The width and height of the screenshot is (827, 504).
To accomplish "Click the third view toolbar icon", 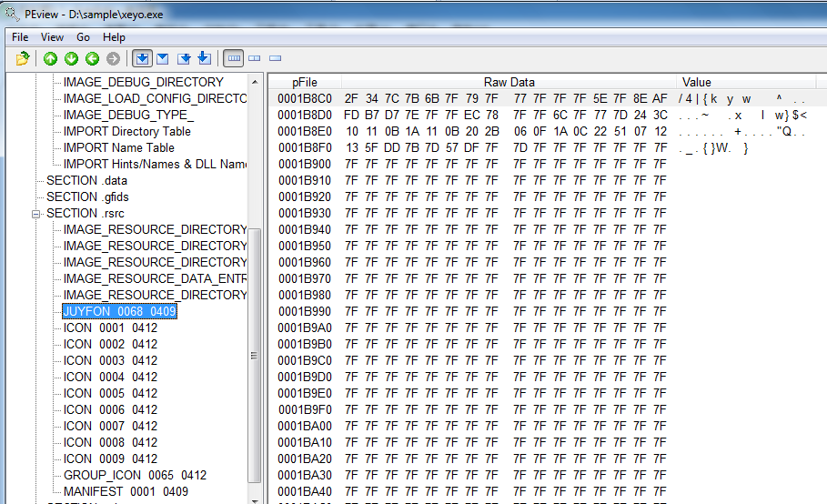I will tap(184, 58).
